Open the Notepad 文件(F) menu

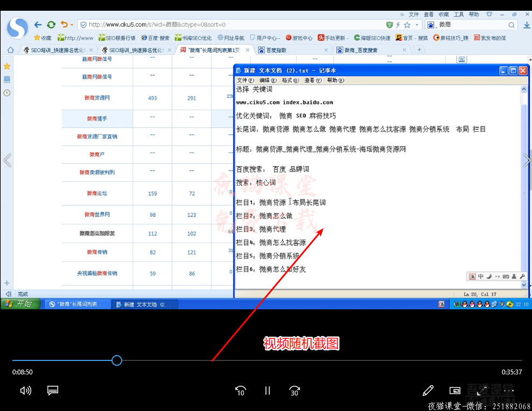point(246,80)
